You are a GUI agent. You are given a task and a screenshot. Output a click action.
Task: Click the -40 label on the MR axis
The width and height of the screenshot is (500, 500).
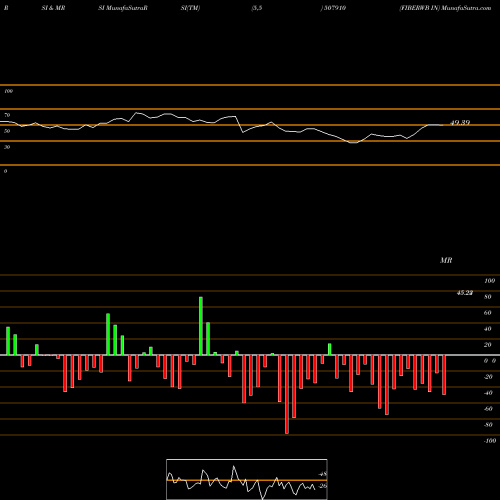tap(488, 393)
